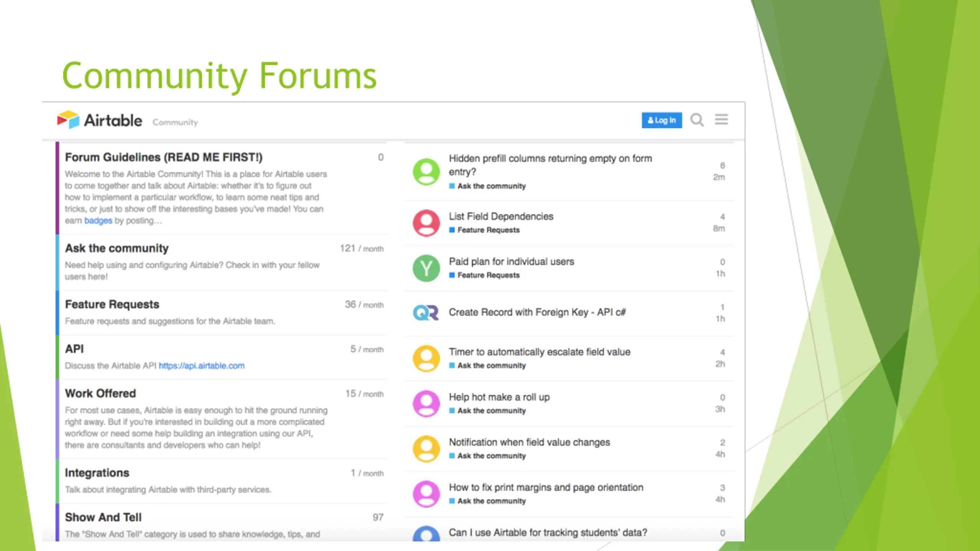This screenshot has height=551, width=980.
Task: Click the green Y avatar
Action: tap(426, 268)
